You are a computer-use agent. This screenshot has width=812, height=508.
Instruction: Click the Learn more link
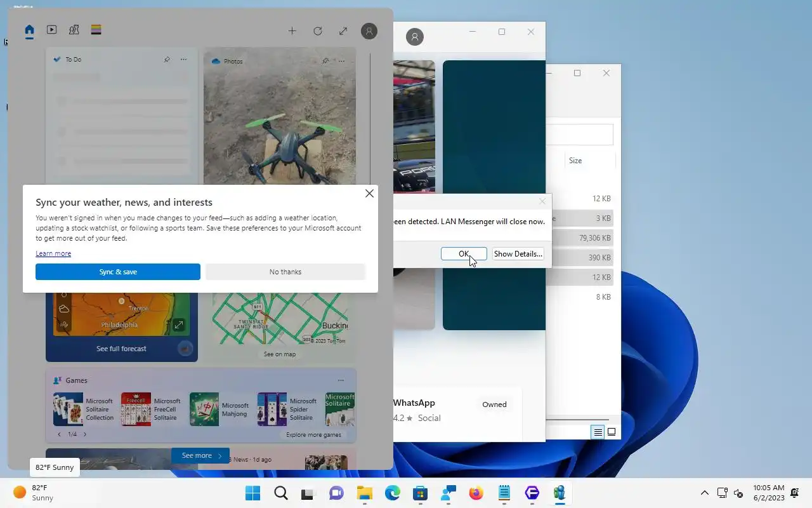click(53, 253)
